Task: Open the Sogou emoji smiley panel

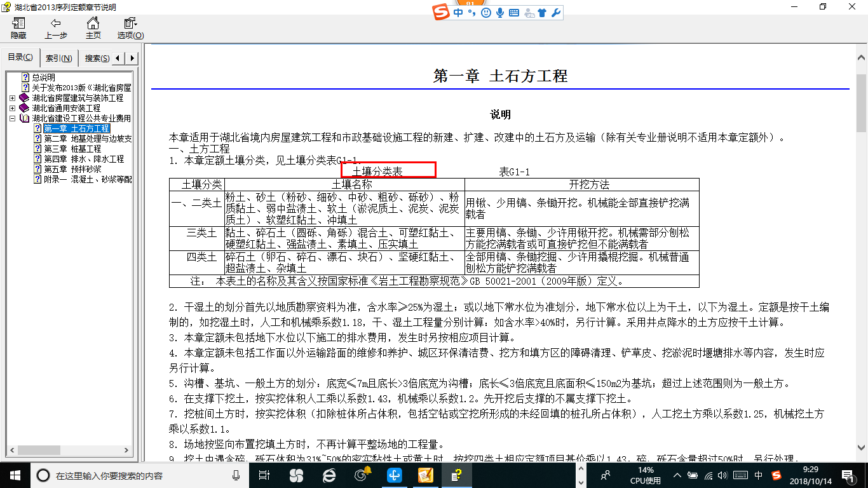Action: [x=486, y=13]
